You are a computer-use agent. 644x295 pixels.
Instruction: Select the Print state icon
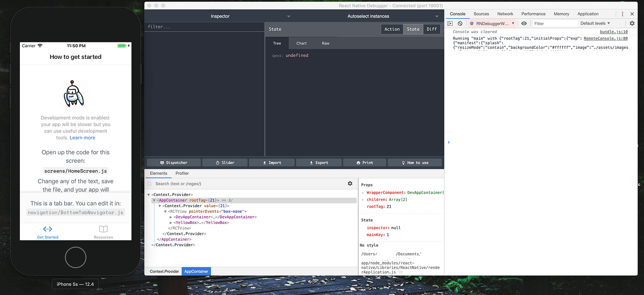(x=365, y=162)
